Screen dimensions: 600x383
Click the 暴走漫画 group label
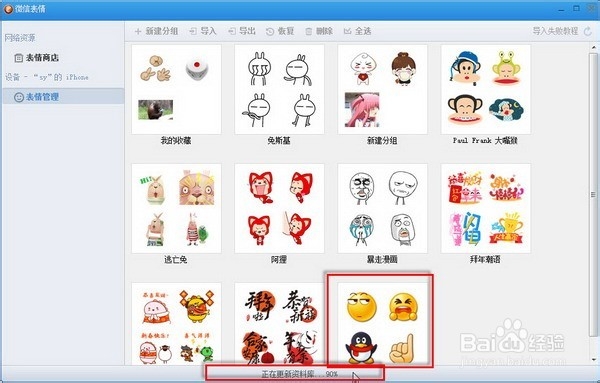(x=382, y=260)
